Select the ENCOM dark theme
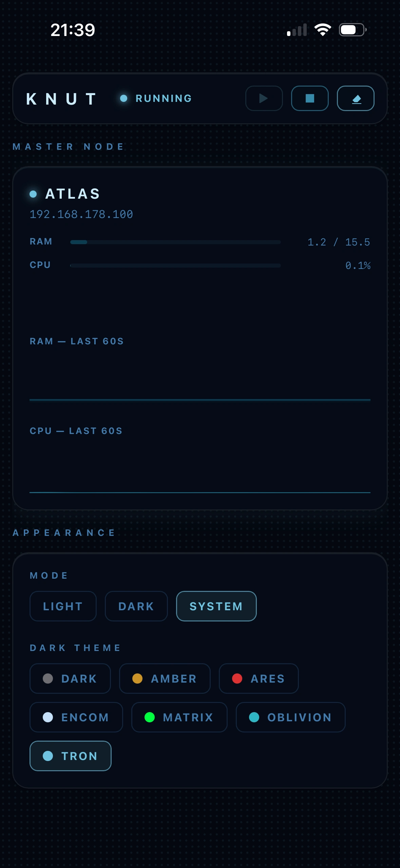 pos(76,717)
